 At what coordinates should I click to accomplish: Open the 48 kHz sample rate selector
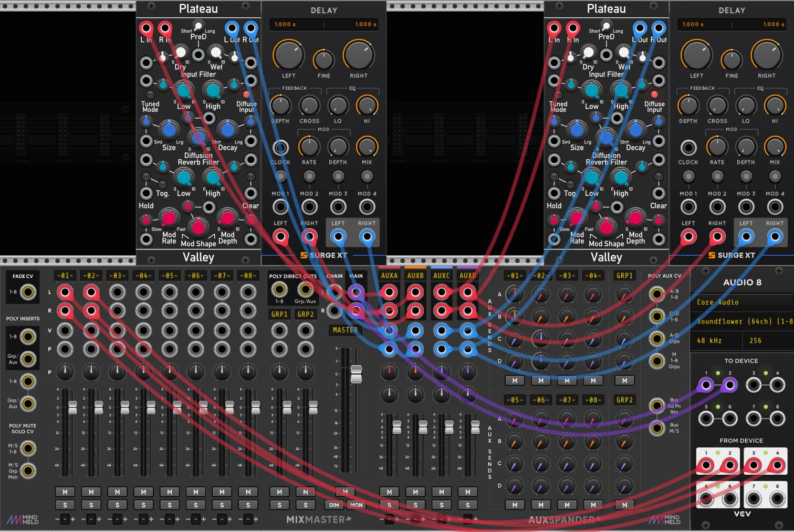(717, 341)
